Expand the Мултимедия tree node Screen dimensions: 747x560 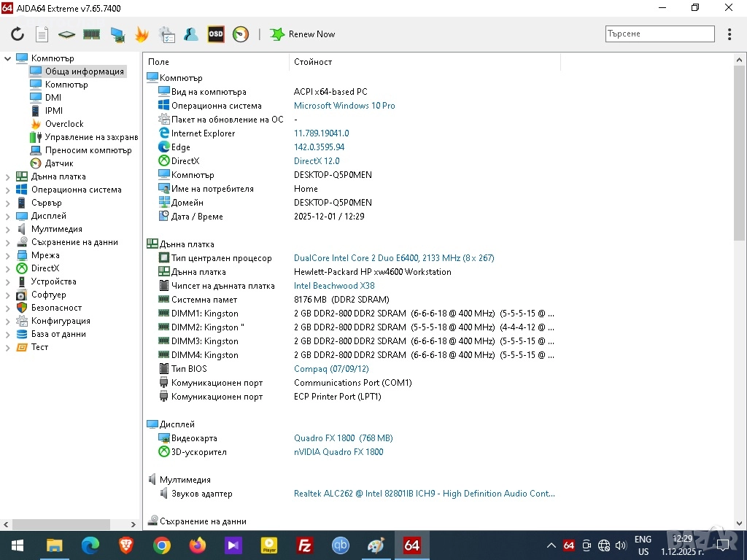(8, 229)
